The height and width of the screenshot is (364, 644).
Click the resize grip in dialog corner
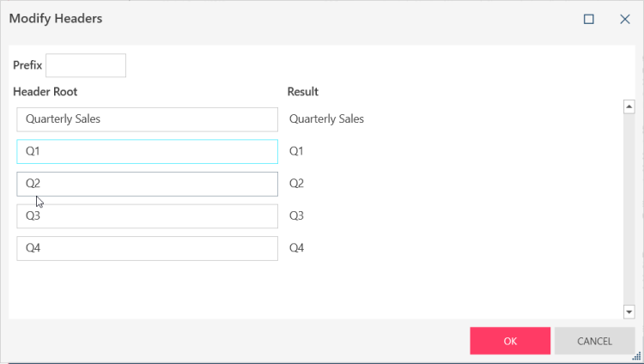638,358
